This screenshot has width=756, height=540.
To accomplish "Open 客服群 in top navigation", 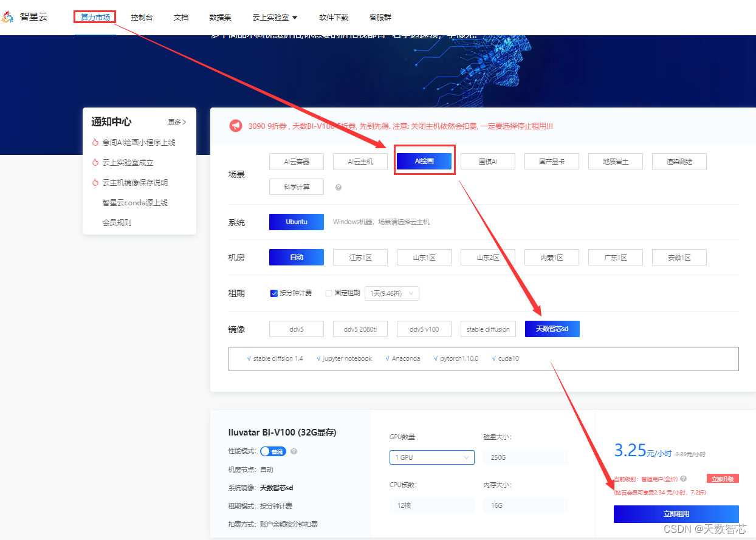I will [380, 18].
